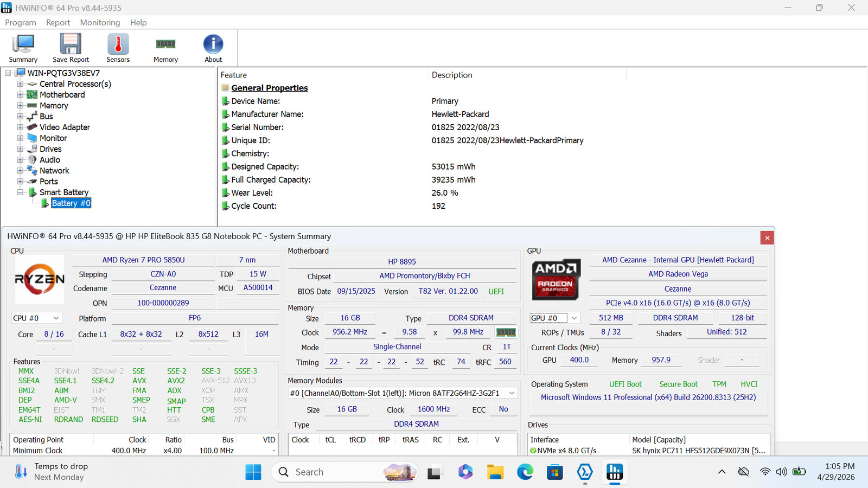Close the System Summary window
868x488 pixels.
click(767, 237)
